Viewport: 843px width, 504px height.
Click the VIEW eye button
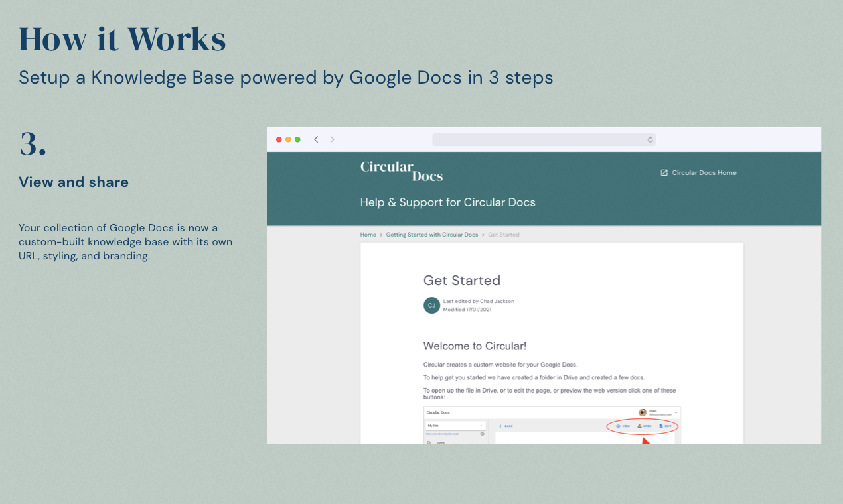pyautogui.click(x=623, y=426)
